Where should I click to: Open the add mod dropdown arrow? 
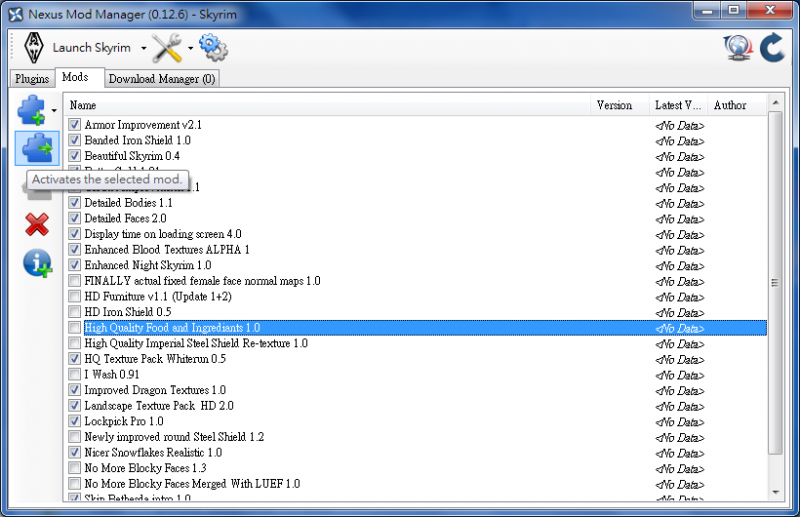tap(54, 110)
